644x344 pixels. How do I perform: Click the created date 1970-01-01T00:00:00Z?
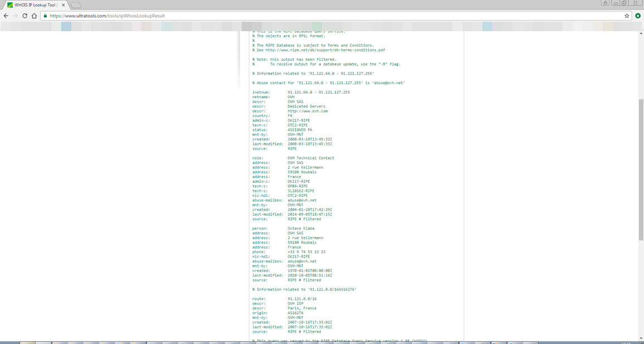(x=310, y=271)
